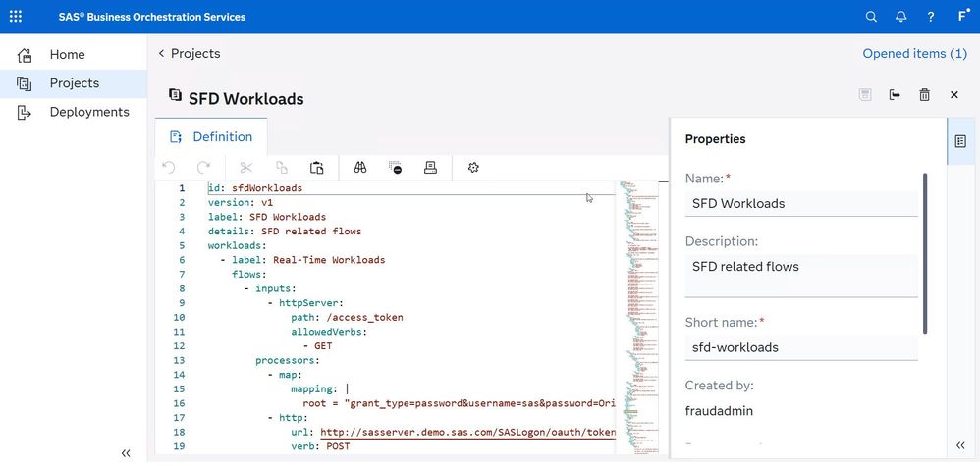980x466 pixels.
Task: Click the collapse code regions icon
Action: click(395, 168)
